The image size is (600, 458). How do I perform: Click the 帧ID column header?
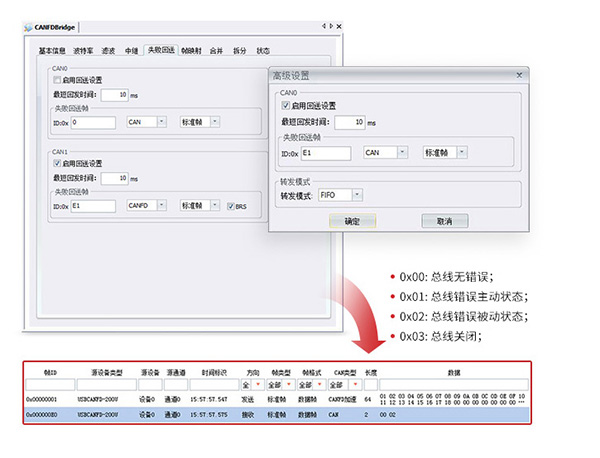[50, 373]
